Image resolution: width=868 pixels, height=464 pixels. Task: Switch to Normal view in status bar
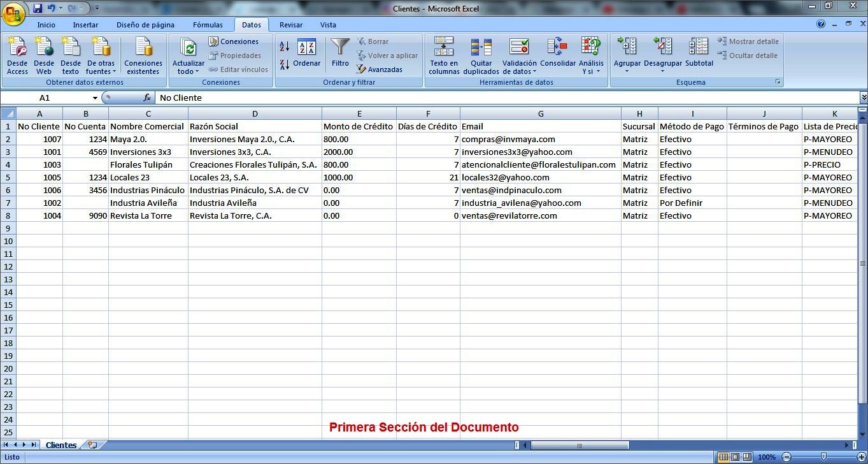(723, 457)
